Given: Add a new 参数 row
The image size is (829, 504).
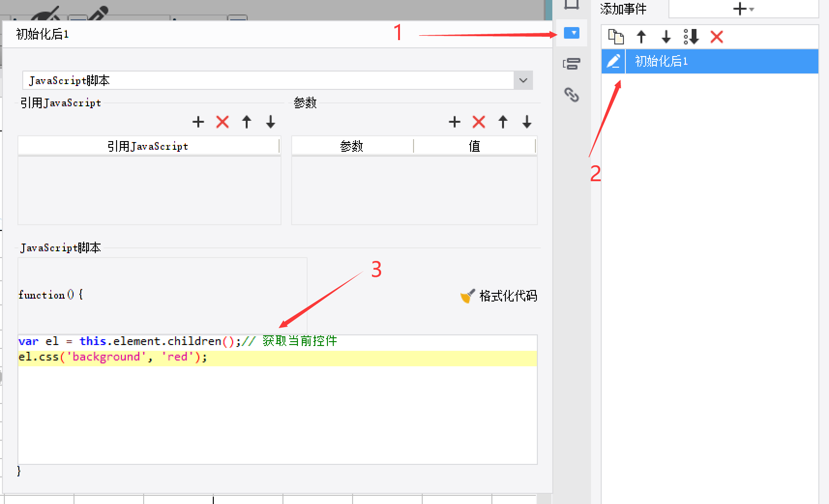Looking at the screenshot, I should click(x=455, y=122).
